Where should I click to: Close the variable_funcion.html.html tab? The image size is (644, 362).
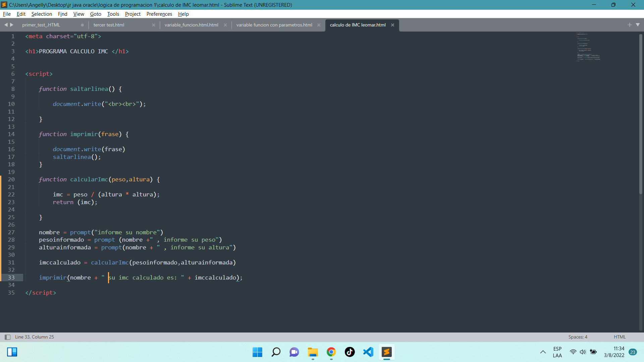pos(225,25)
